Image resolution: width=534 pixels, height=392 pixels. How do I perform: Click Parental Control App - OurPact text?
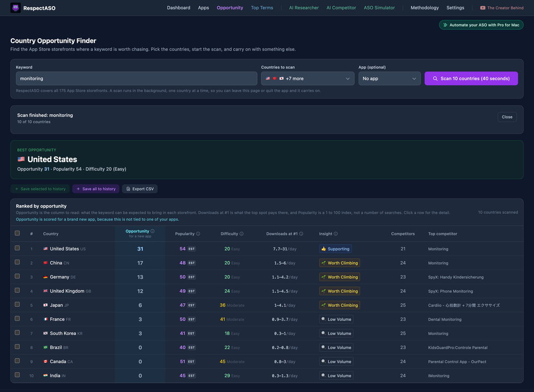tap(457, 362)
